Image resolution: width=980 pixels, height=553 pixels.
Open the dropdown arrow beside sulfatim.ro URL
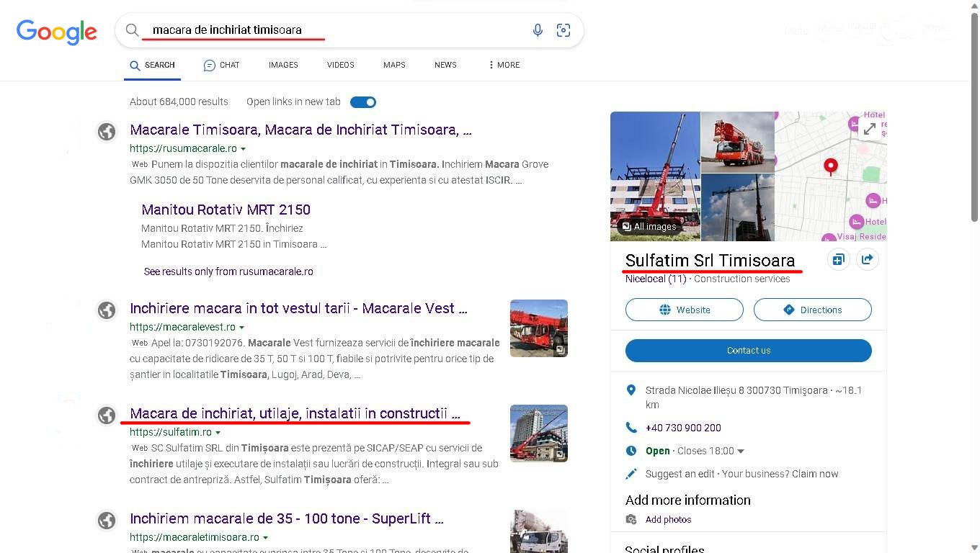218,433
